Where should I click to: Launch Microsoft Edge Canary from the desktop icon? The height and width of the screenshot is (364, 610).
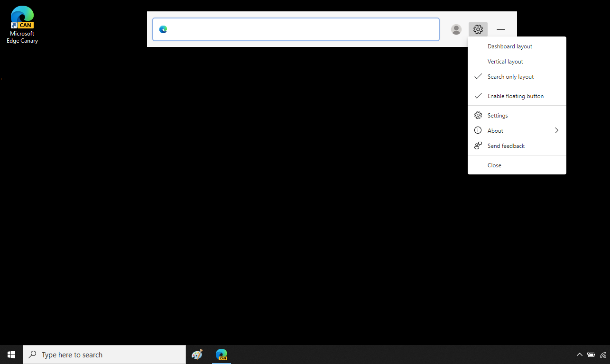[22, 17]
